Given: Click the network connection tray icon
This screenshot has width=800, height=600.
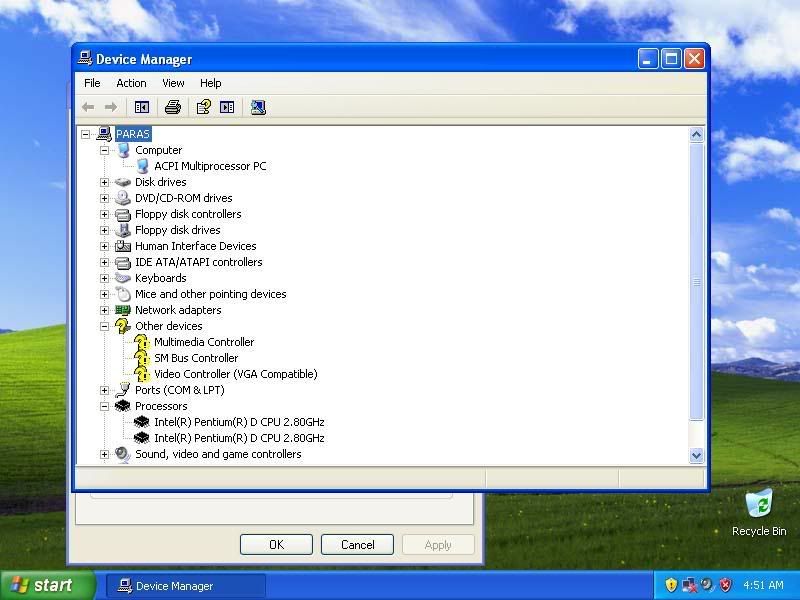Looking at the screenshot, I should point(689,585).
